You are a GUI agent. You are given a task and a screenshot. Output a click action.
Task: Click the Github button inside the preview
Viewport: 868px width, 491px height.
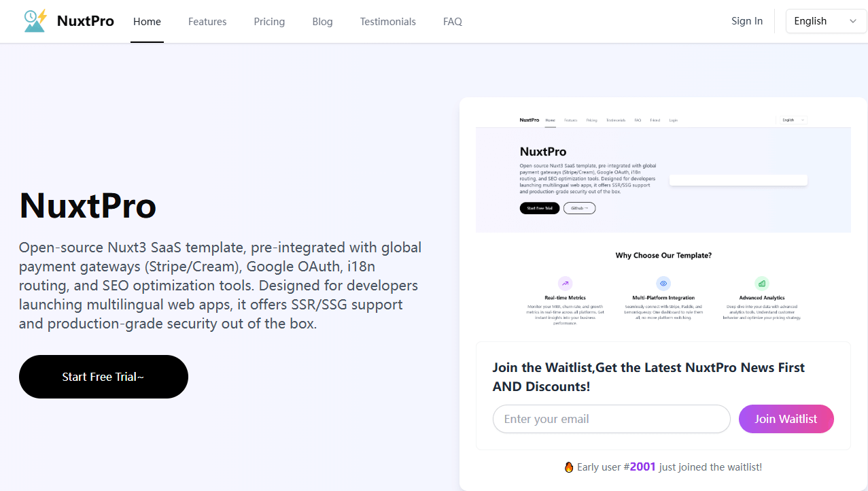pyautogui.click(x=579, y=208)
